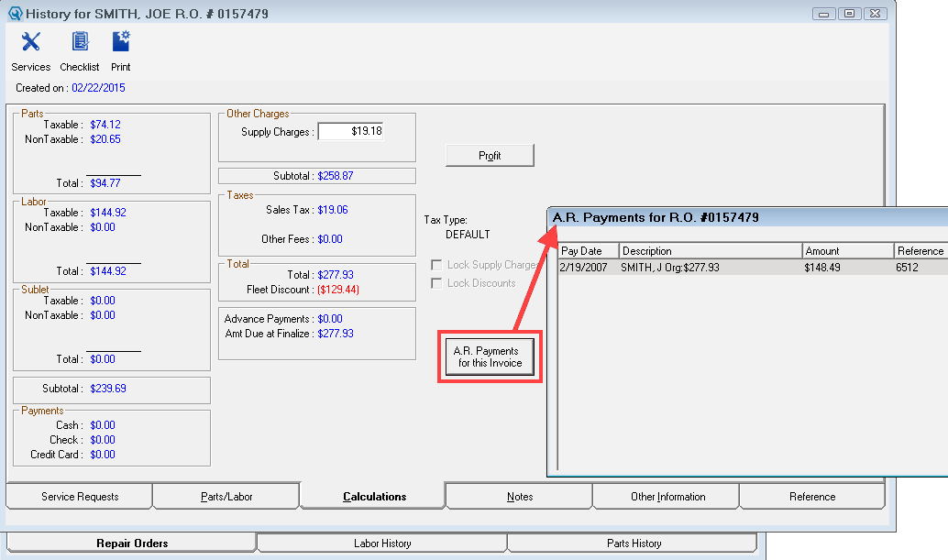Open the Parts/Labor tab
The height and width of the screenshot is (560, 948).
pyautogui.click(x=226, y=497)
